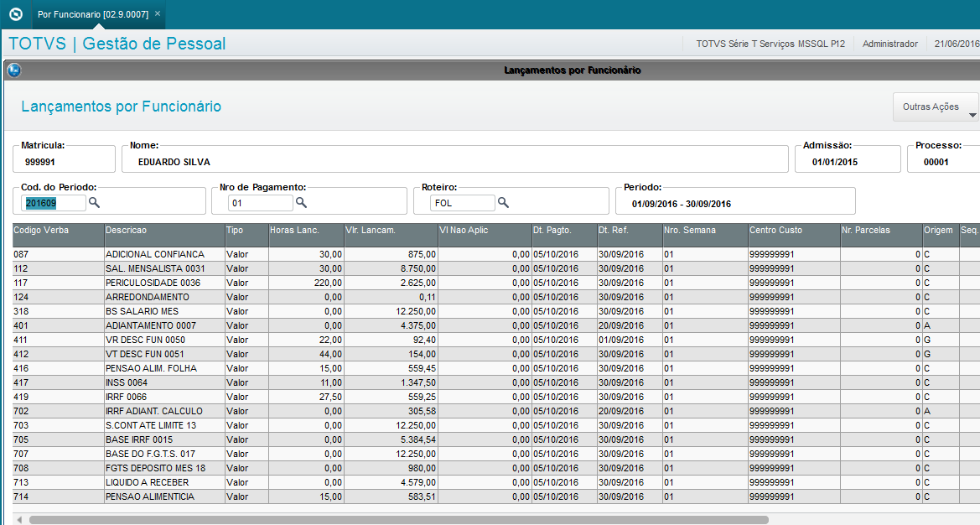
Task: Click the Cod. do Periodo input field
Action: point(54,203)
